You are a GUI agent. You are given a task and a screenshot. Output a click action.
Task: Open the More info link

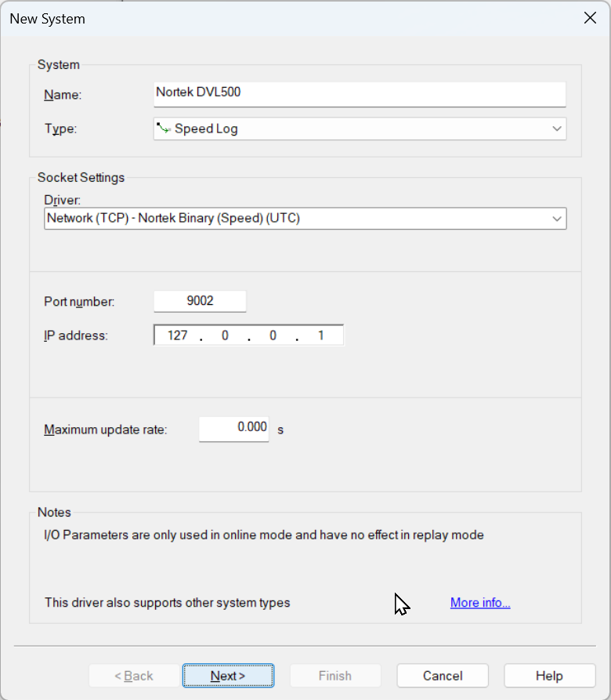(480, 603)
